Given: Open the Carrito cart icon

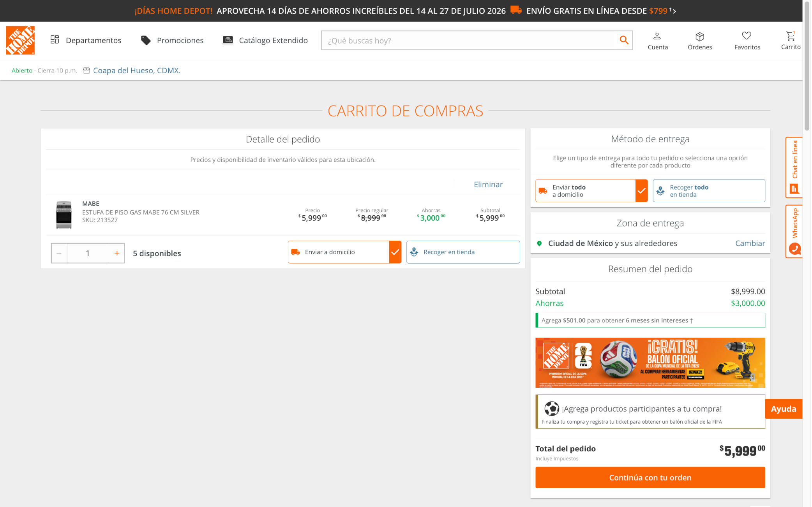Looking at the screenshot, I should pos(791,40).
